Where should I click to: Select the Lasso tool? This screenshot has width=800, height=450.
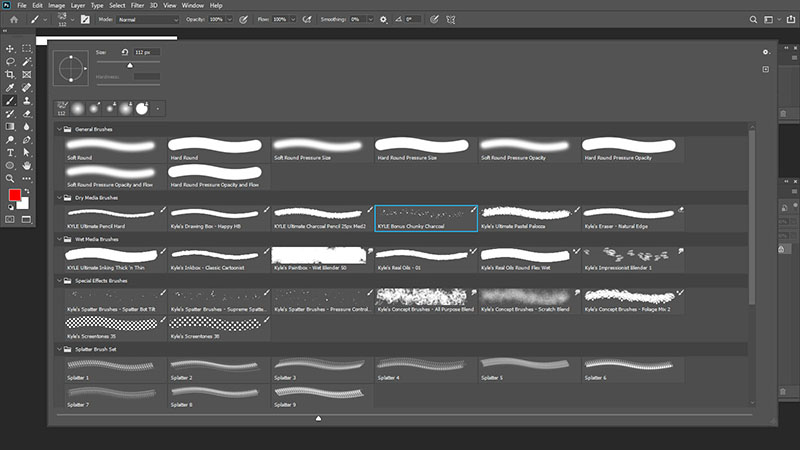pyautogui.click(x=10, y=61)
